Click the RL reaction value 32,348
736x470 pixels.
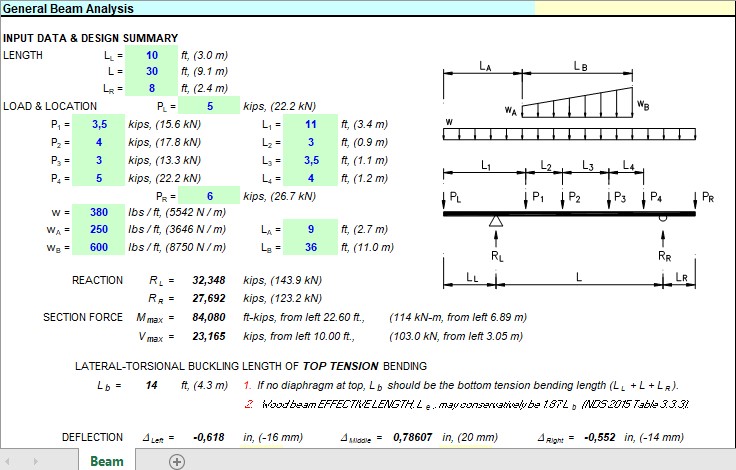pos(208,280)
